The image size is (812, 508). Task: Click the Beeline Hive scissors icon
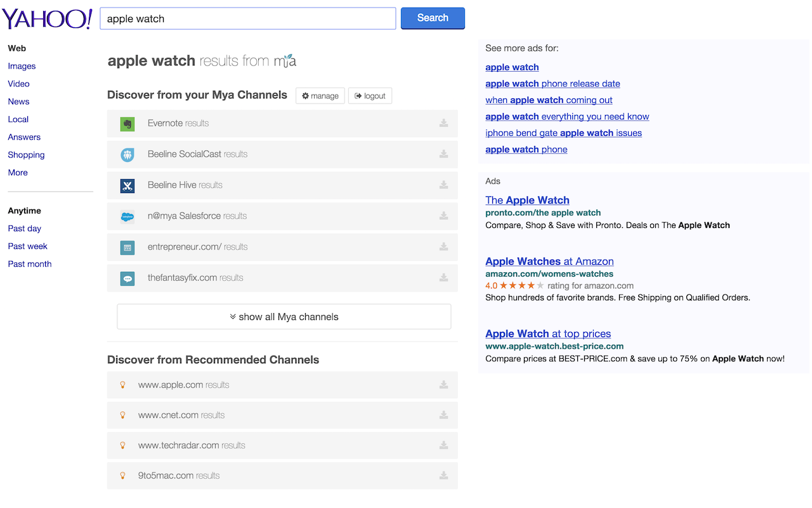[x=128, y=185]
